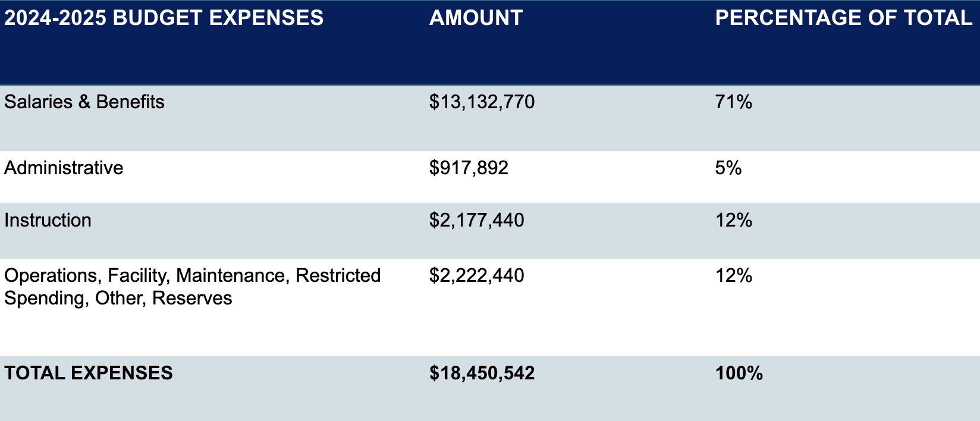Click the Percentage of Total header
The height and width of the screenshot is (421, 980).
pos(843,18)
